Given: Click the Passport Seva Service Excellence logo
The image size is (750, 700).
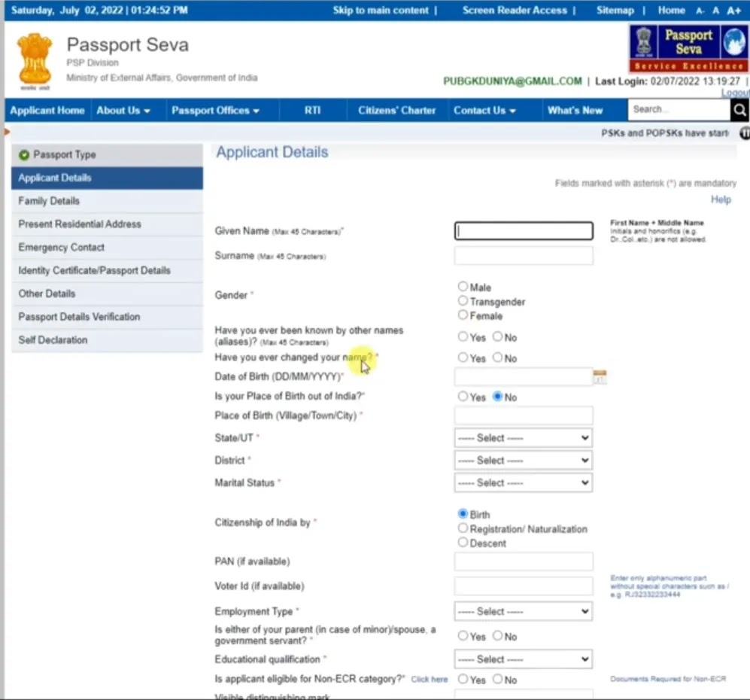Looking at the screenshot, I should [x=687, y=49].
